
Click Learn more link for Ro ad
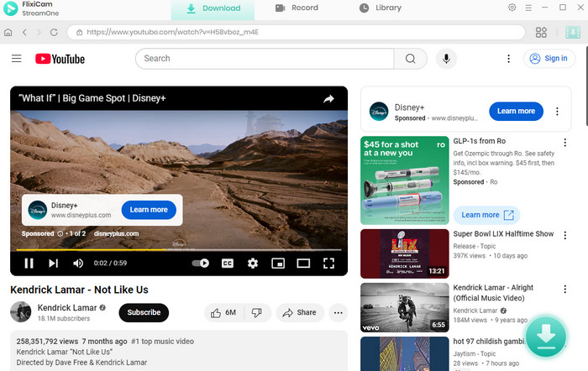pyautogui.click(x=486, y=215)
